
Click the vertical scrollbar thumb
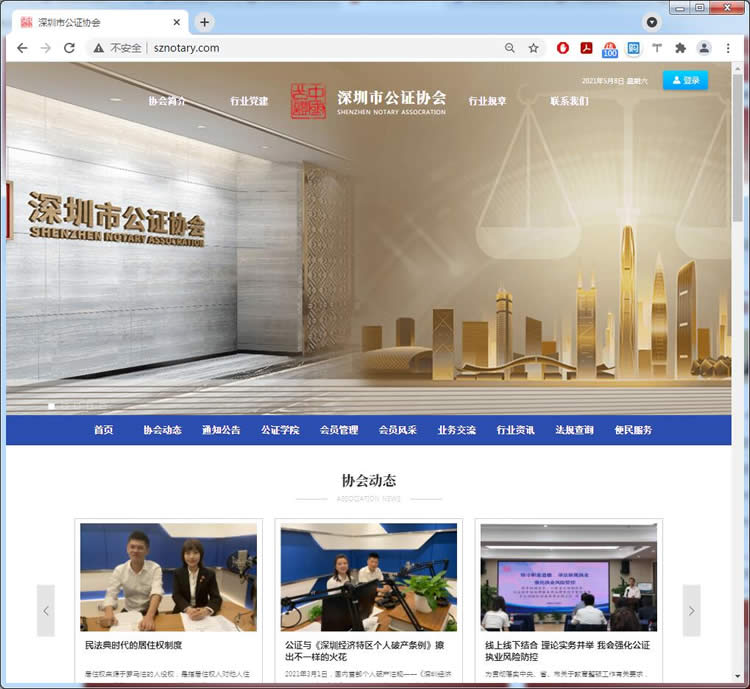pyautogui.click(x=737, y=147)
